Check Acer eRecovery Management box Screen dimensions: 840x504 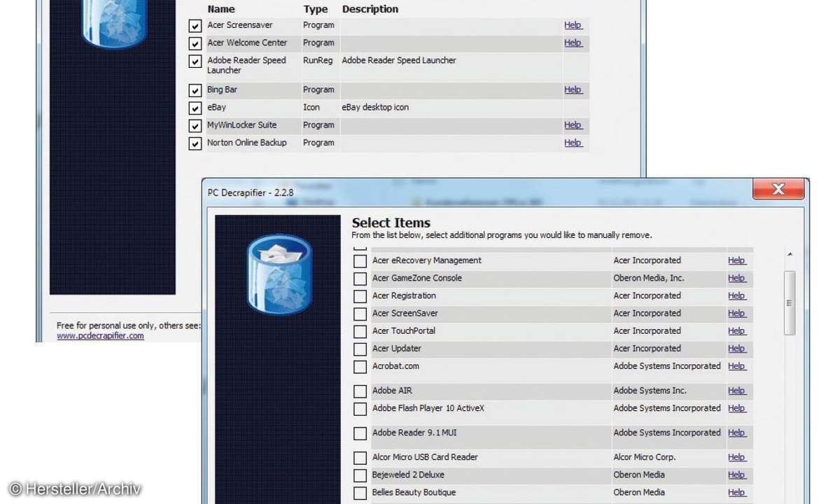click(360, 262)
